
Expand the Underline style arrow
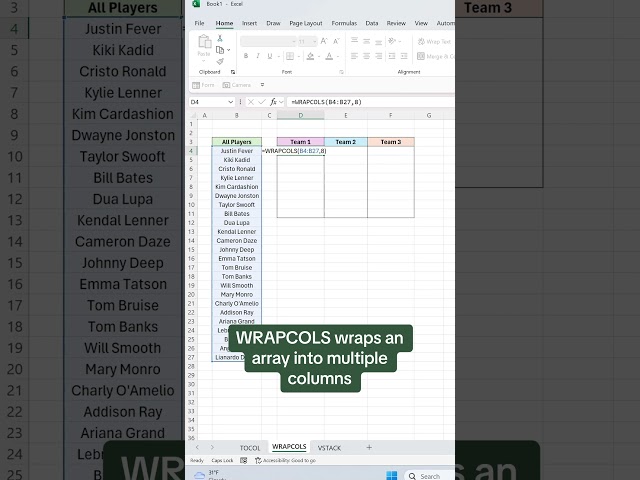278,56
